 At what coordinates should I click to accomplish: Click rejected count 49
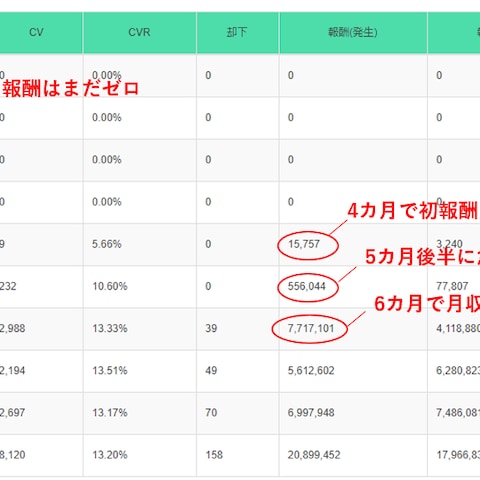(x=211, y=371)
